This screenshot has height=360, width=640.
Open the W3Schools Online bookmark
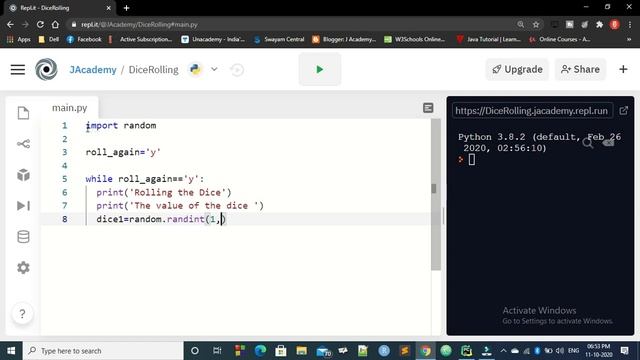pyautogui.click(x=415, y=39)
